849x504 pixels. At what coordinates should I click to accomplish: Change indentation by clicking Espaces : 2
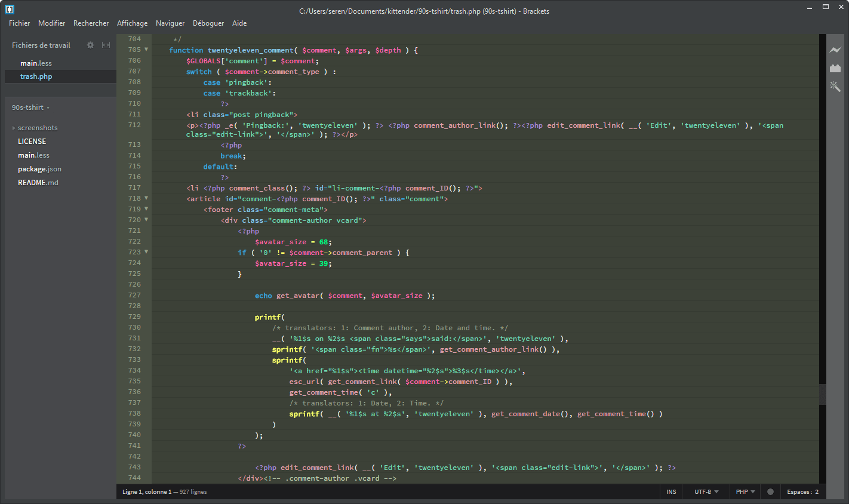(802, 491)
